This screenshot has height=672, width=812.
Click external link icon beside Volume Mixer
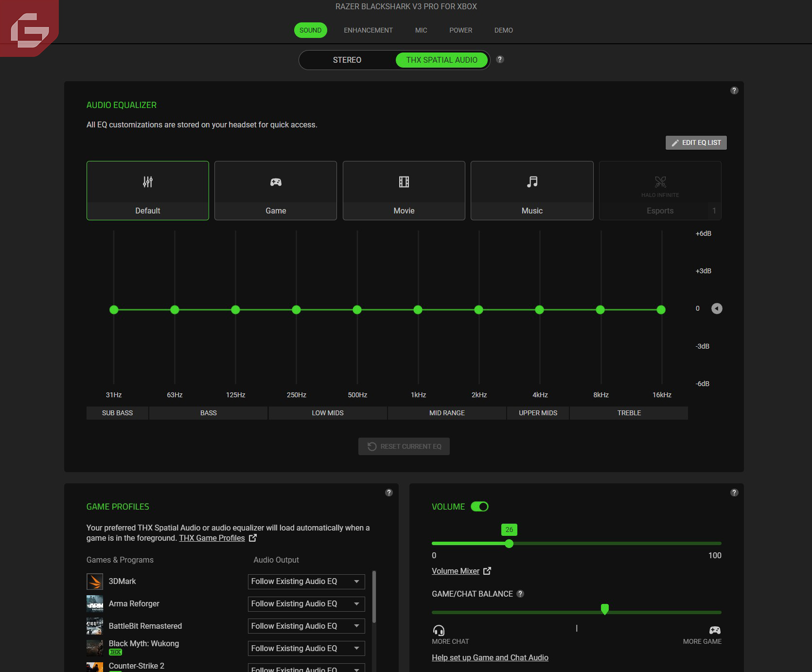click(487, 571)
